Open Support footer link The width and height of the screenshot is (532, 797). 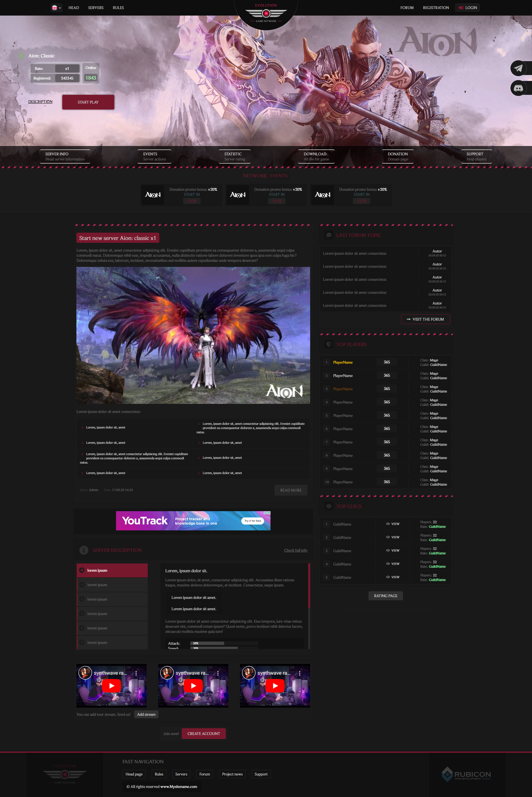261,774
